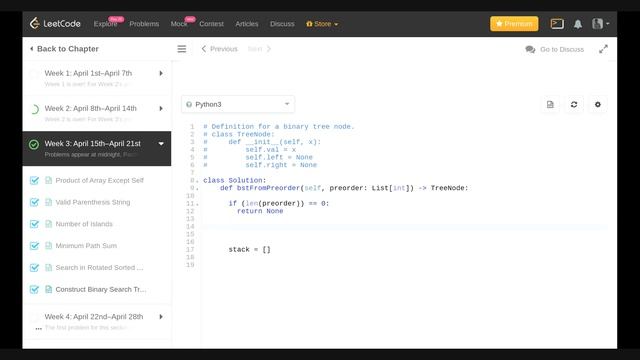Click the Premium button
This screenshot has width=640, height=360.
(x=514, y=24)
